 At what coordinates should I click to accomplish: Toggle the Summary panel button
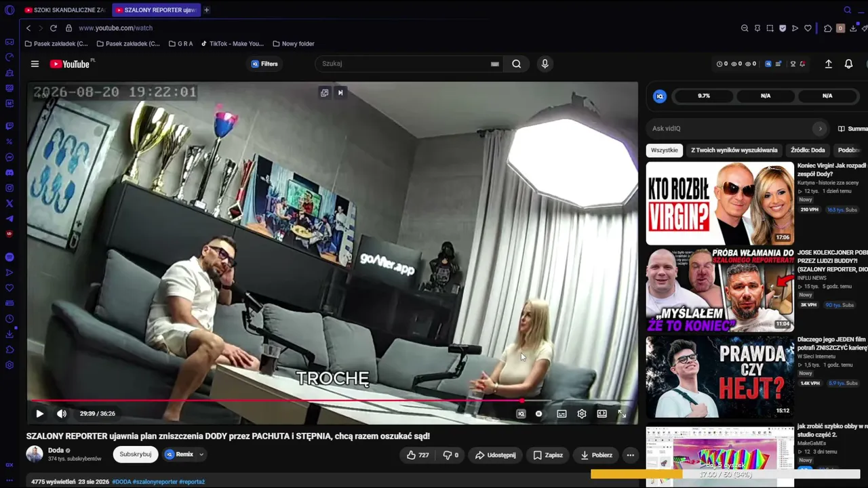click(853, 128)
